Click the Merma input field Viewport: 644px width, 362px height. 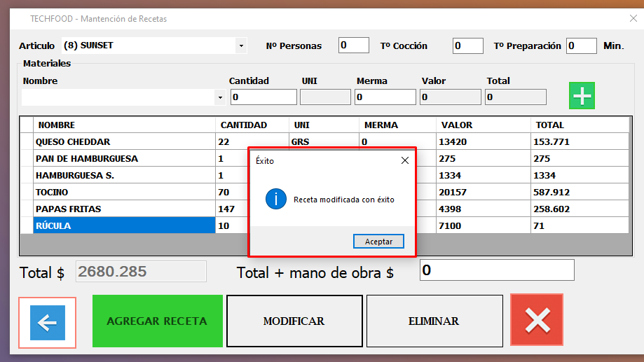(385, 97)
